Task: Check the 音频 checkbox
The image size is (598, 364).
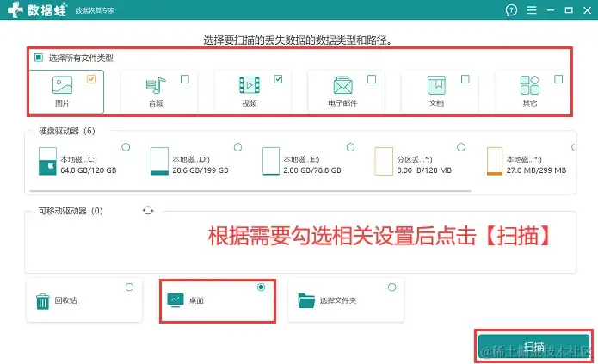Action: [x=185, y=79]
